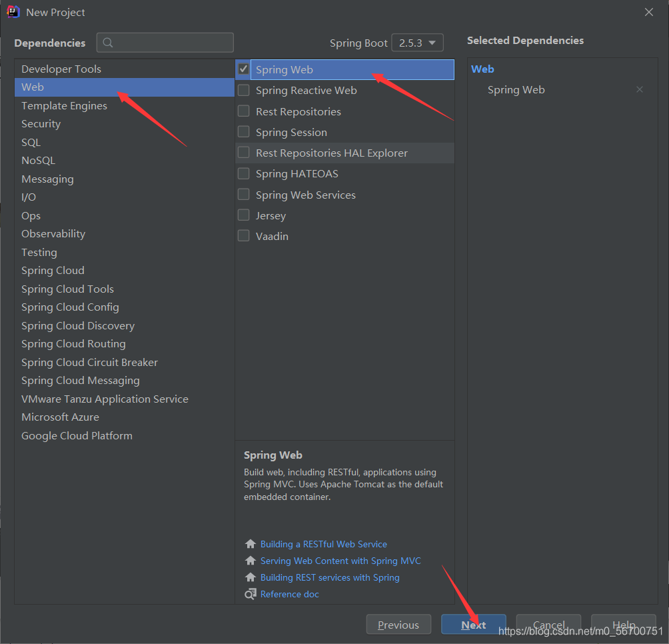Select the Web category
The height and width of the screenshot is (644, 669).
pos(124,87)
